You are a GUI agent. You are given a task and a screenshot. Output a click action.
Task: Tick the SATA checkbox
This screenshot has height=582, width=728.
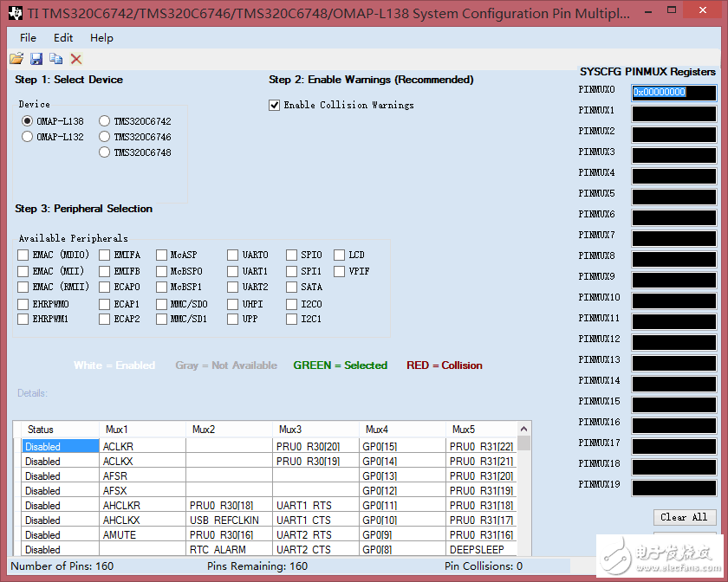point(291,287)
